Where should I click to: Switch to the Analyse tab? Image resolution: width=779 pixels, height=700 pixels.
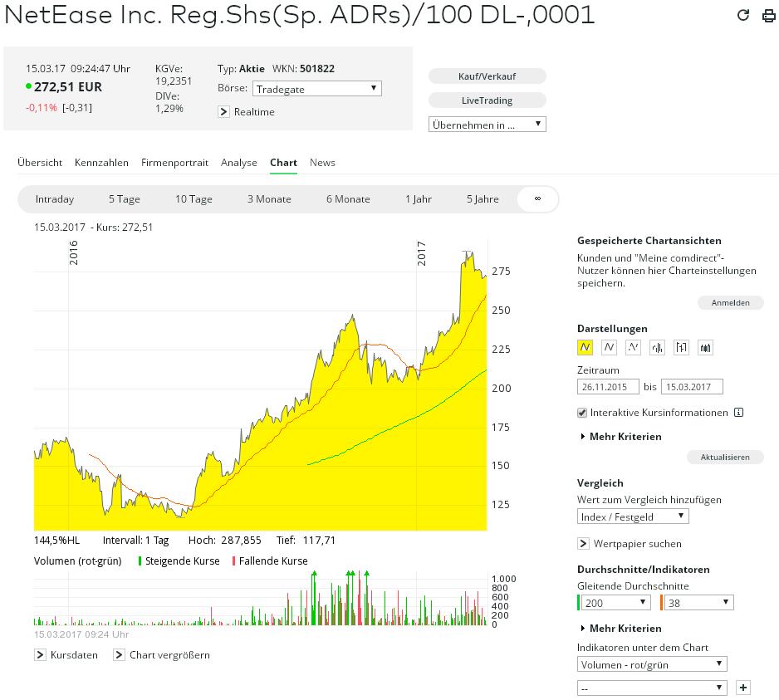click(x=239, y=163)
